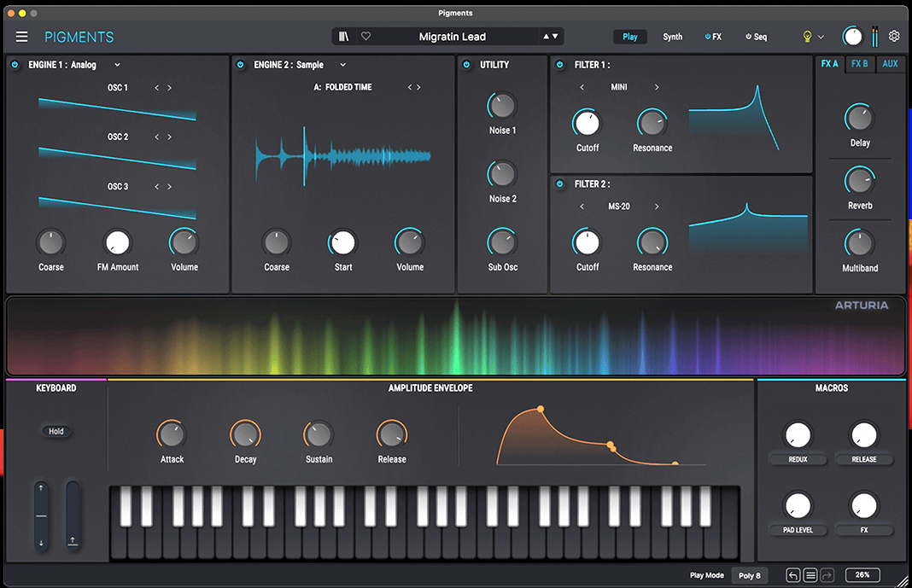Toggle Filter 1 power button
Image resolution: width=912 pixels, height=588 pixels.
click(559, 65)
